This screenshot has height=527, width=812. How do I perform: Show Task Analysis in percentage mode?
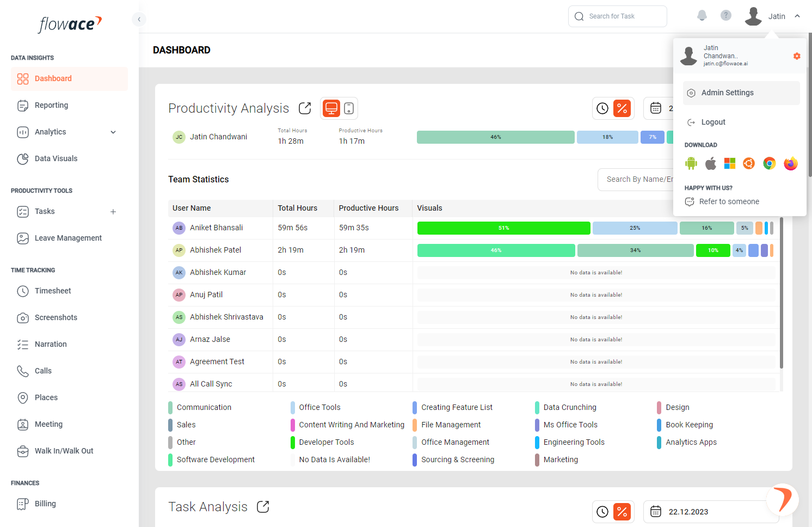coord(622,512)
